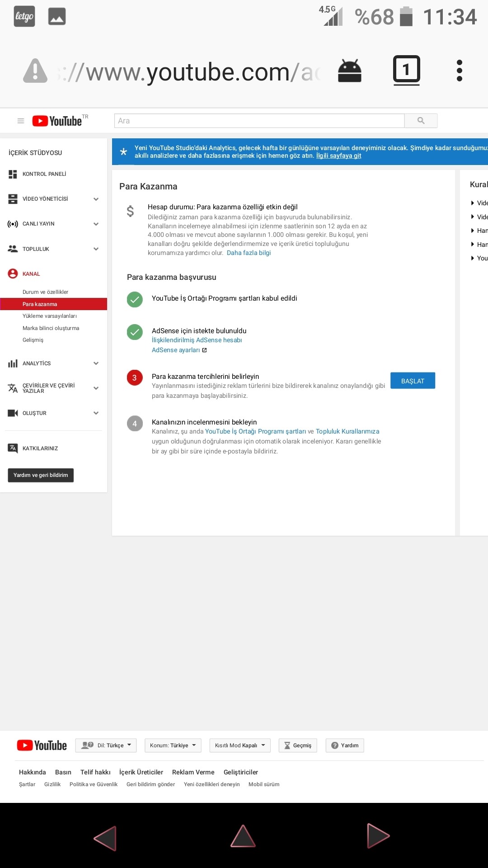Click the Oluştur camera icon
The height and width of the screenshot is (868, 488).
click(13, 413)
